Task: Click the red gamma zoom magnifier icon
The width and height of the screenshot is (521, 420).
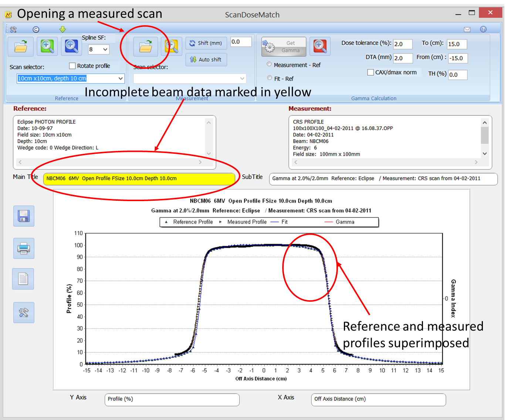Action: [320, 46]
